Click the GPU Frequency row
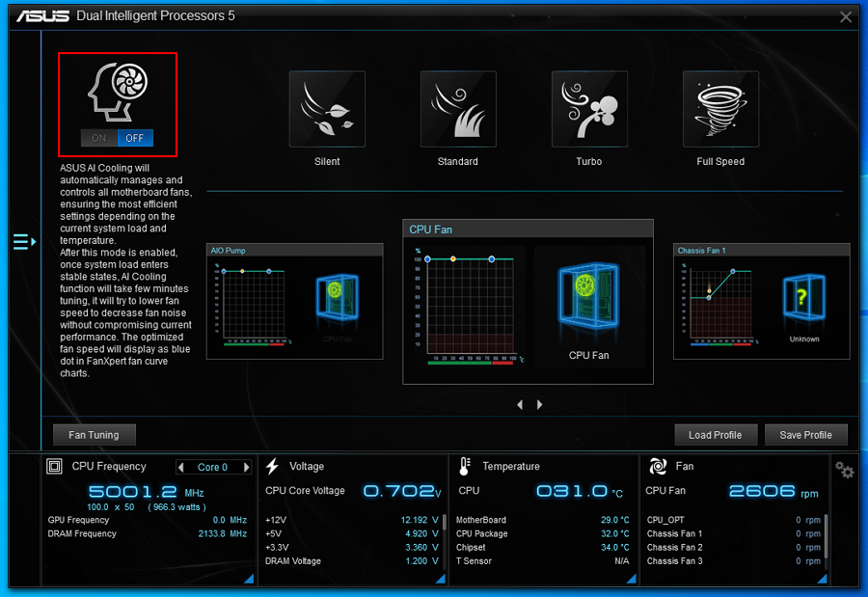Screen dimensions: 868x597 pyautogui.click(x=148, y=520)
